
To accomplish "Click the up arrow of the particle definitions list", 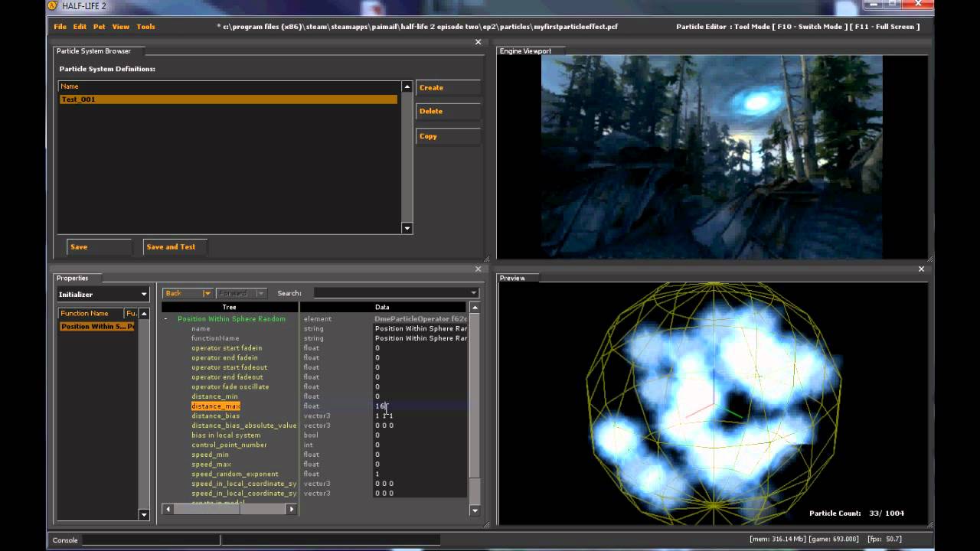I will point(407,86).
